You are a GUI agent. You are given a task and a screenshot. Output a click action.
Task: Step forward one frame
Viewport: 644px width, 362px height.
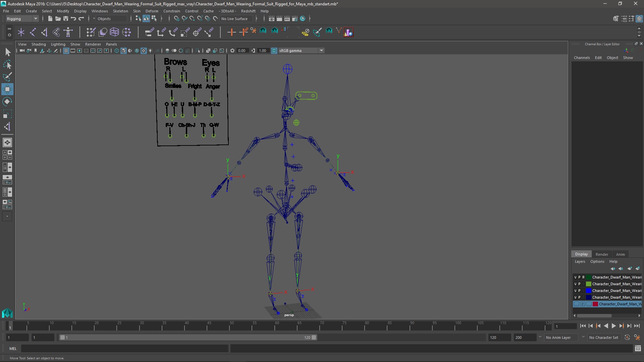click(x=629, y=326)
